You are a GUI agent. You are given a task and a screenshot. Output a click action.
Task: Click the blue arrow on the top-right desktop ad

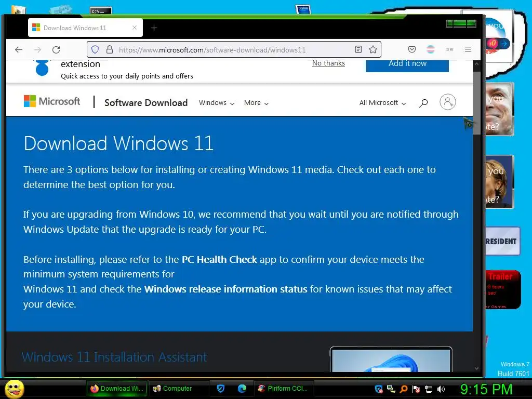coord(505,44)
